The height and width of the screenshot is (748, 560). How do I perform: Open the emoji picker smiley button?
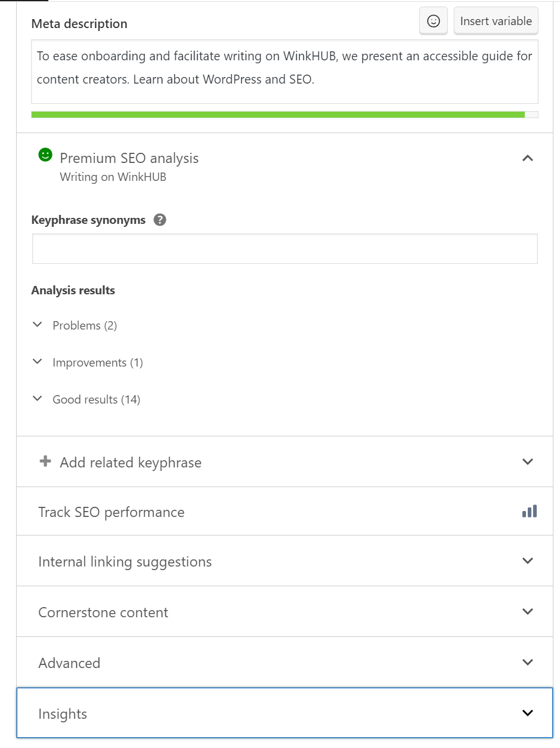433,21
